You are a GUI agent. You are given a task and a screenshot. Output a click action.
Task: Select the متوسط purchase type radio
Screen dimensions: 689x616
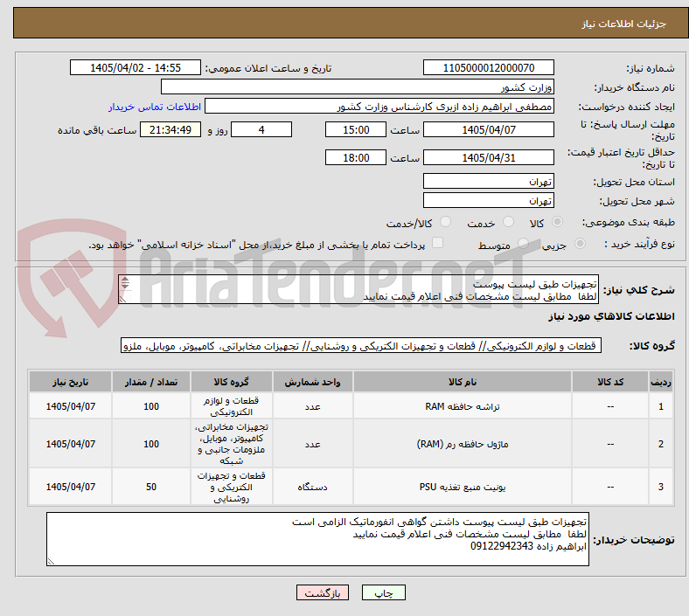click(523, 243)
